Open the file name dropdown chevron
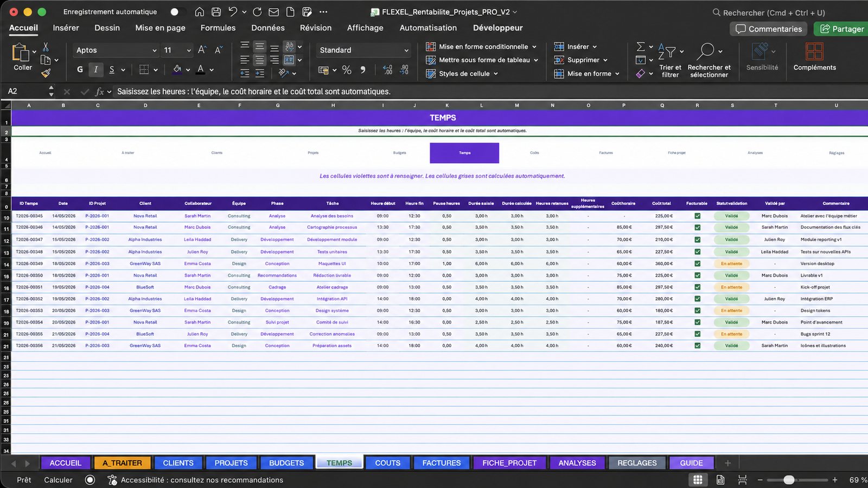Image resolution: width=868 pixels, height=488 pixels. point(515,12)
